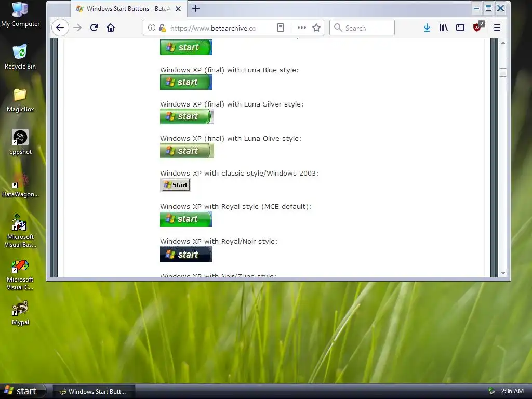Bookmark this page with the star
The height and width of the screenshot is (399, 532).
[316, 28]
